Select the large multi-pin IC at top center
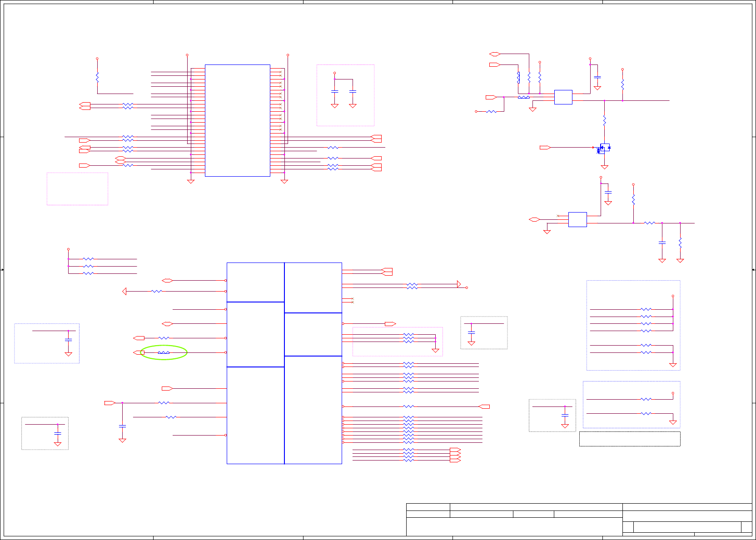Viewport: 756px width, 540px height. (x=238, y=120)
